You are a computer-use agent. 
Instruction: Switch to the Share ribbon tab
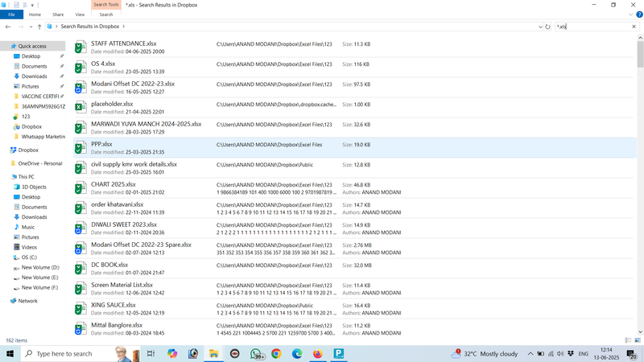point(58,14)
